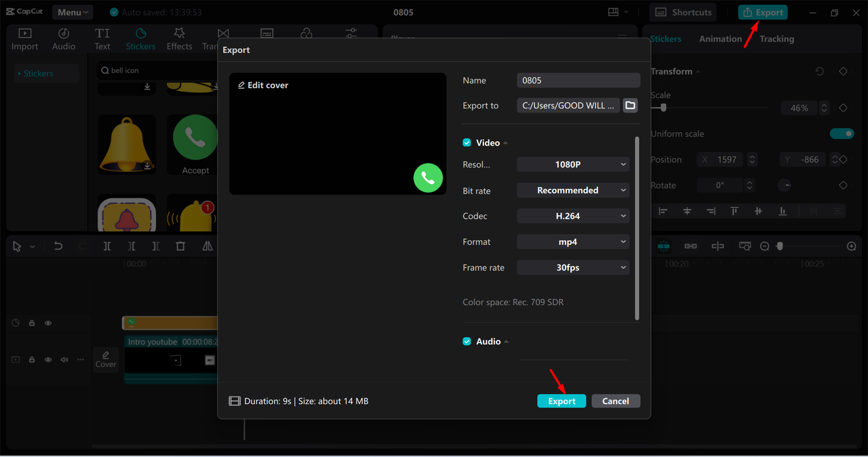
Task: Open the export folder browser
Action: pos(631,105)
